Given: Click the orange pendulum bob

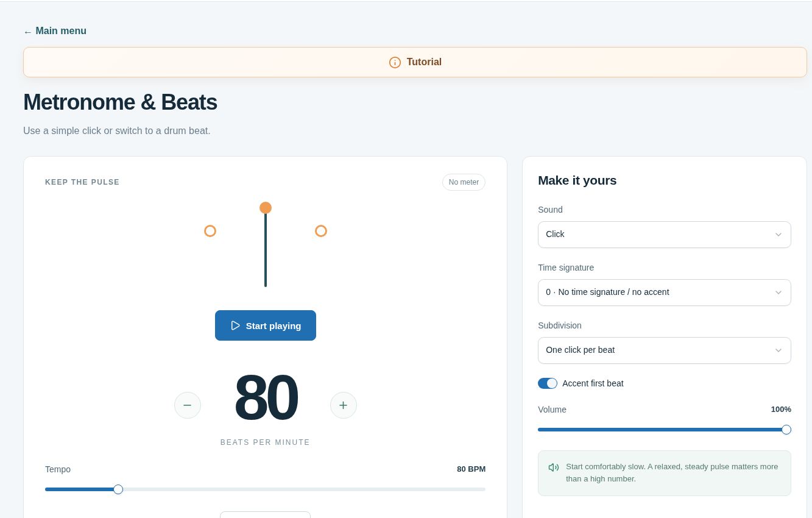Looking at the screenshot, I should click(x=266, y=208).
